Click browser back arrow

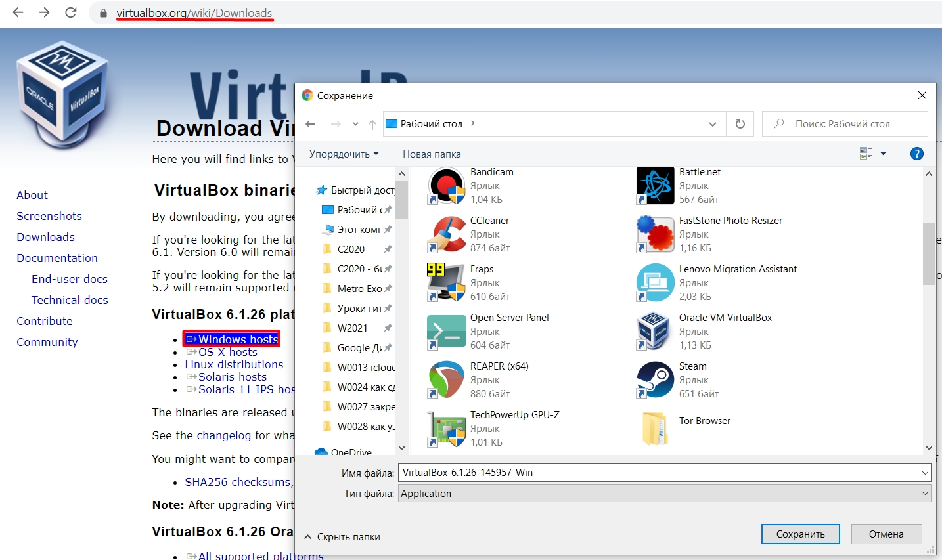click(x=18, y=12)
